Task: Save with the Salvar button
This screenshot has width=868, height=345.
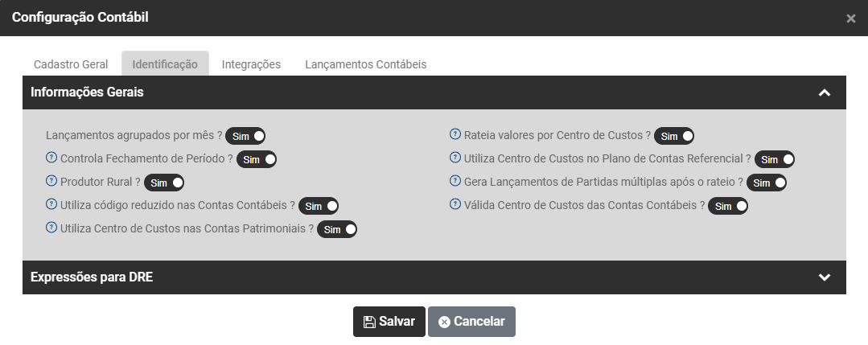Action: (389, 322)
